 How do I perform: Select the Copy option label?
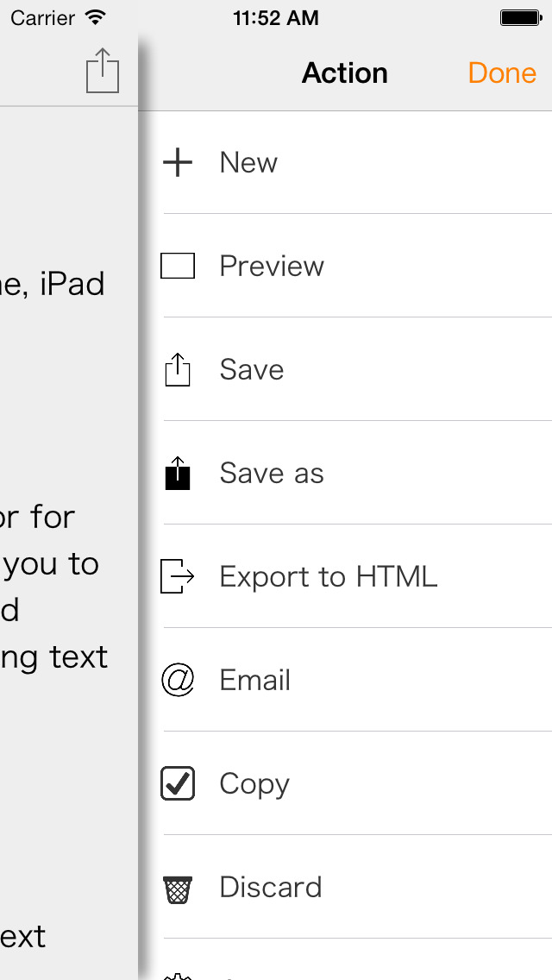coord(254,783)
